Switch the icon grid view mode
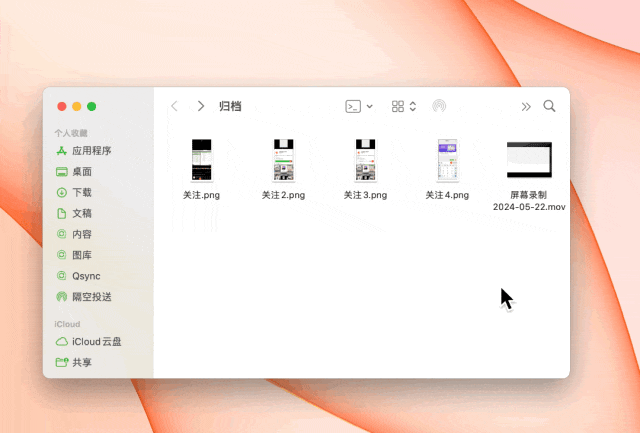The height and width of the screenshot is (433, 640). point(398,106)
